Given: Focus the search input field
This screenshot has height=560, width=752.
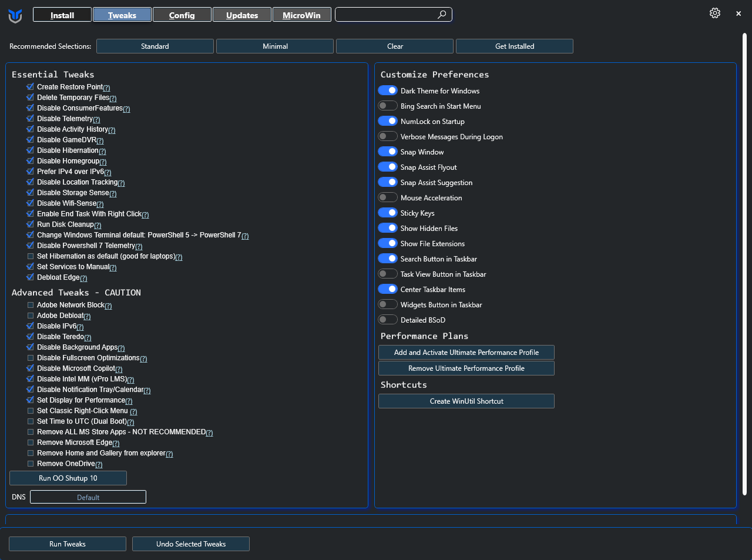Looking at the screenshot, I should [394, 14].
